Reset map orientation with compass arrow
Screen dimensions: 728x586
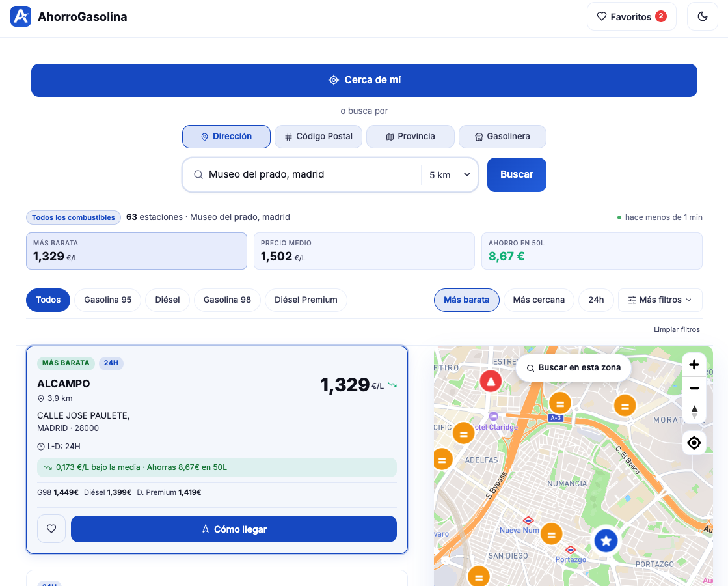click(694, 412)
